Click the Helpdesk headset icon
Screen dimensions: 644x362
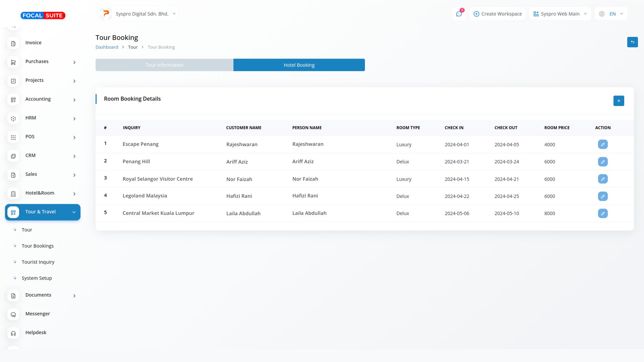click(x=13, y=333)
